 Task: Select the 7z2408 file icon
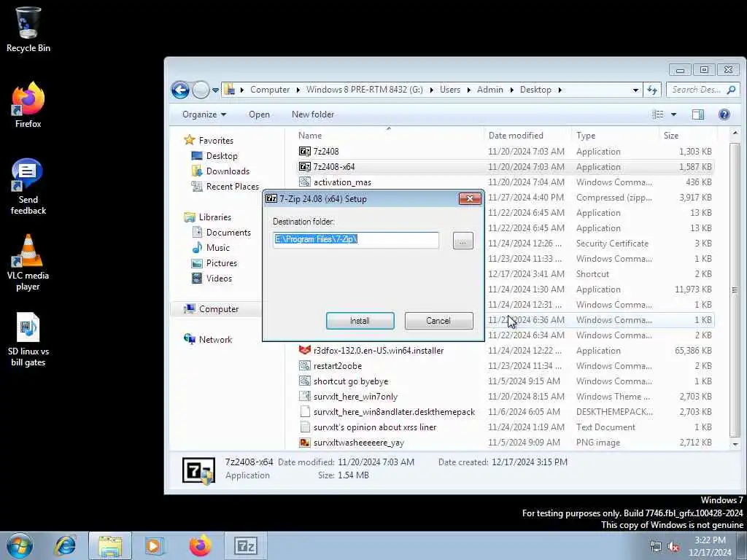tap(304, 152)
